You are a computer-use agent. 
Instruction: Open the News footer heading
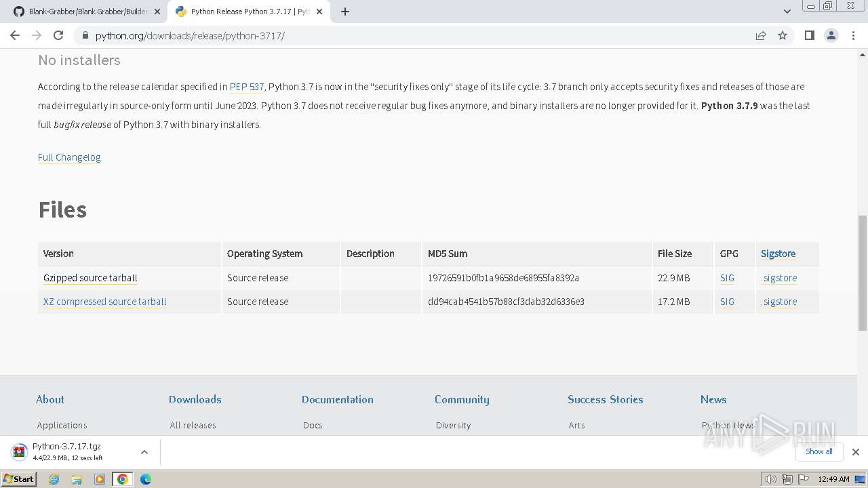click(713, 399)
